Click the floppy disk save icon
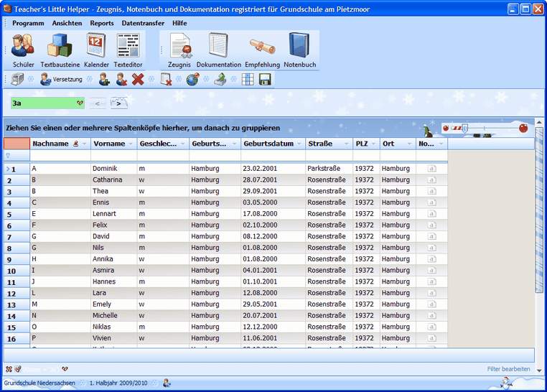Screen dimensions: 547x392 point(265,80)
